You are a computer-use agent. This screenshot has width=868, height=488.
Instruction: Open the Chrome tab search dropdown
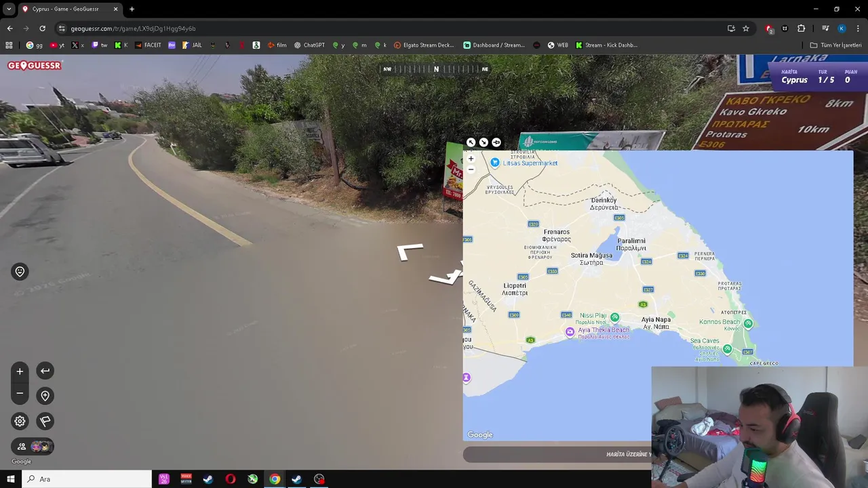[x=9, y=9]
